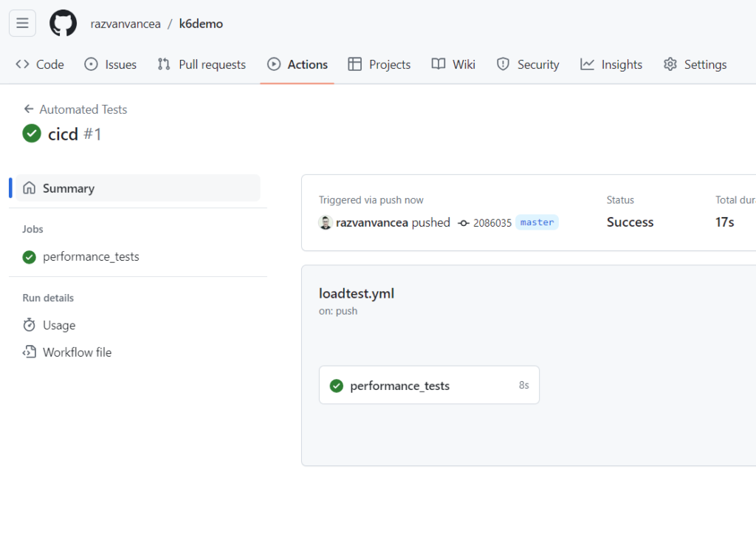This screenshot has height=554, width=756.
Task: Click the Settings gear icon
Action: click(670, 64)
